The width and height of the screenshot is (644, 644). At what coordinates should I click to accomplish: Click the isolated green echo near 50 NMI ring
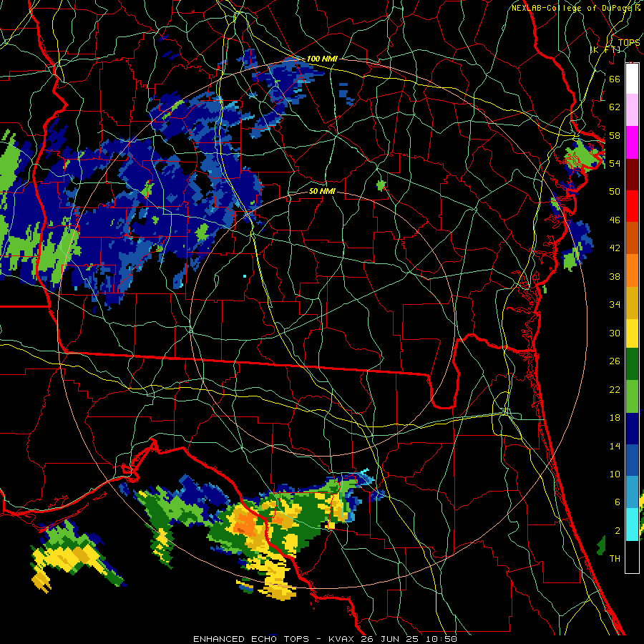point(381,185)
